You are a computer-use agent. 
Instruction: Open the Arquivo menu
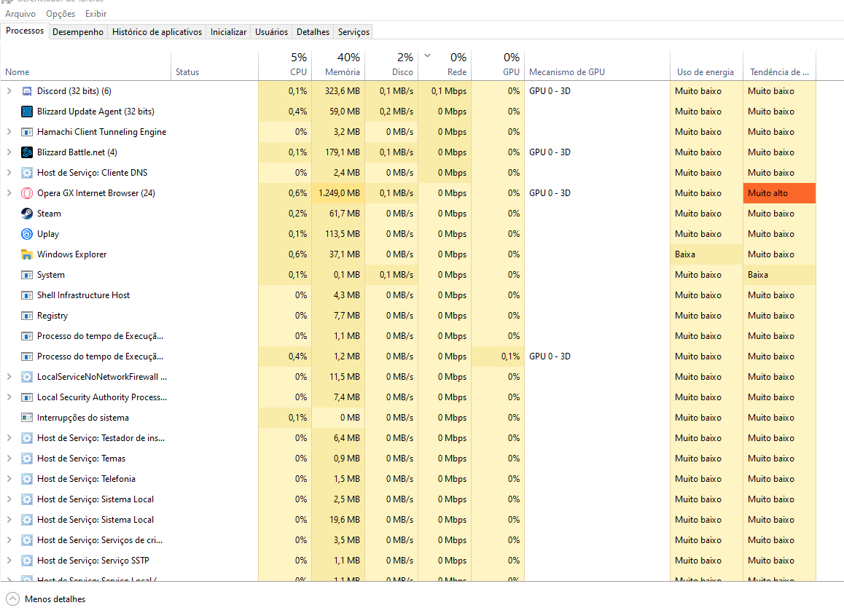click(x=20, y=14)
